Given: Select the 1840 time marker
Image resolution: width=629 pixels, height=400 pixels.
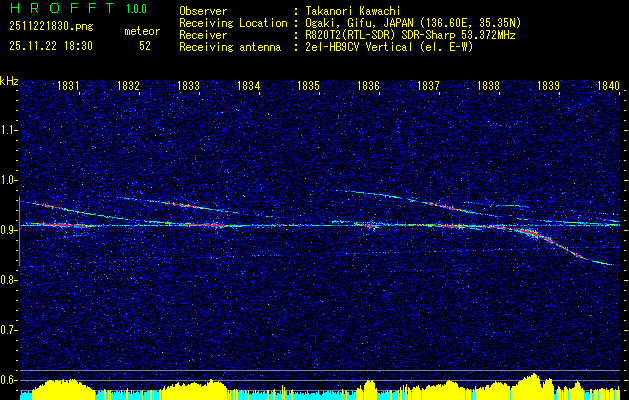Looking at the screenshot, I should [x=608, y=87].
